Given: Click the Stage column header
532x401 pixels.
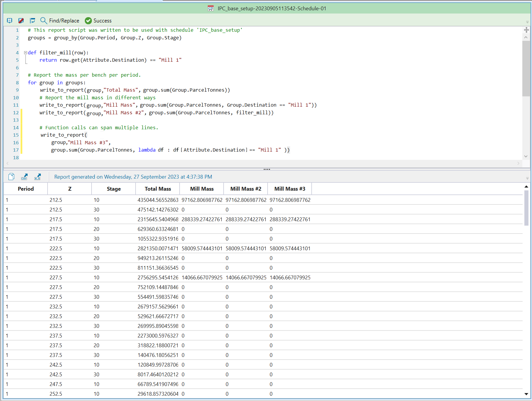Looking at the screenshot, I should 114,189.
